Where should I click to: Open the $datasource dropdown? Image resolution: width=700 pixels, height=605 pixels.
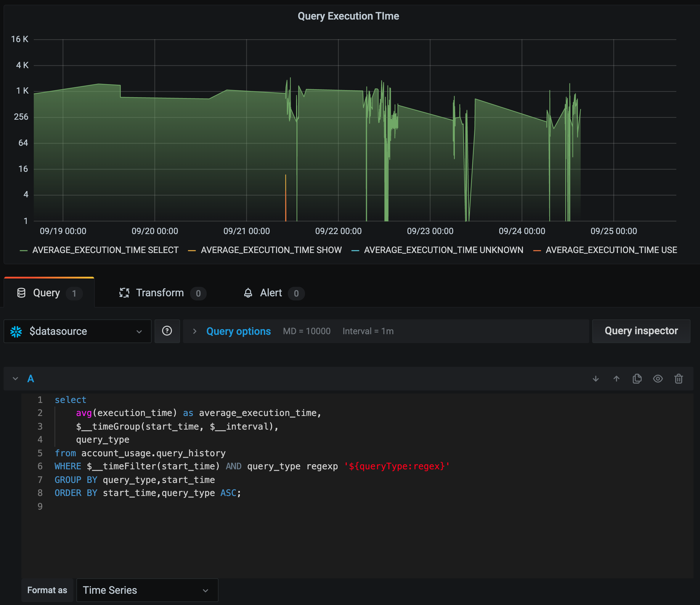(x=77, y=331)
